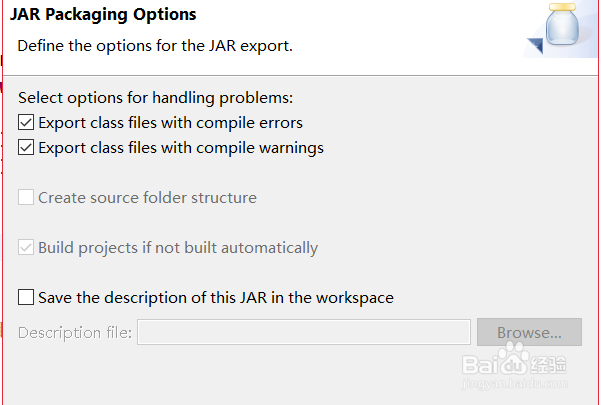Click the 'Save the description of this JAR' label text
Viewport: 602px width, 405px height.
tap(216, 298)
